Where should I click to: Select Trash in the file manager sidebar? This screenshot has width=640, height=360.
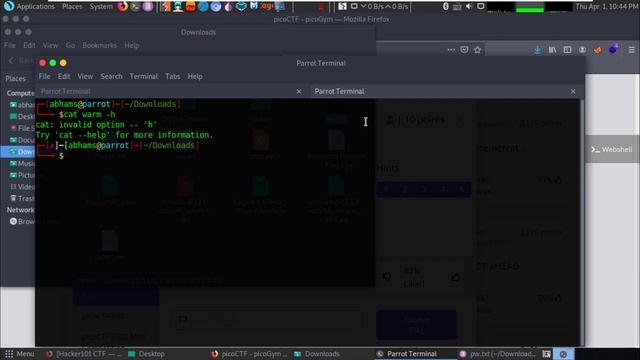coord(22,198)
